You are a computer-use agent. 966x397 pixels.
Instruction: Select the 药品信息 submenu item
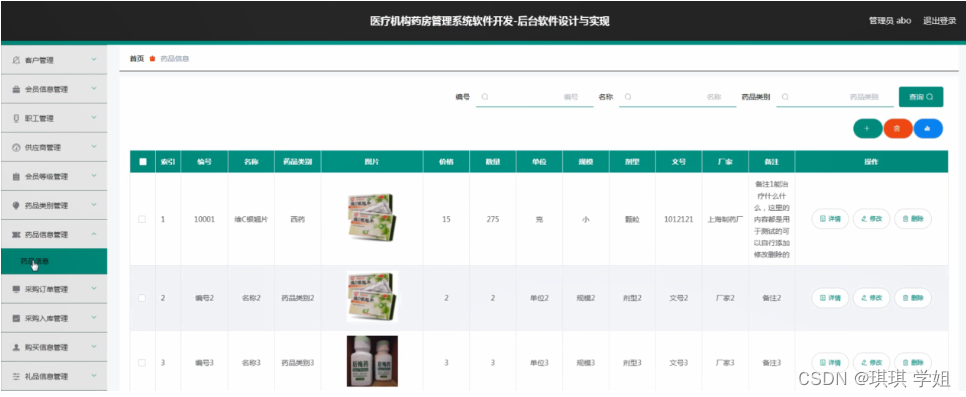click(54, 261)
